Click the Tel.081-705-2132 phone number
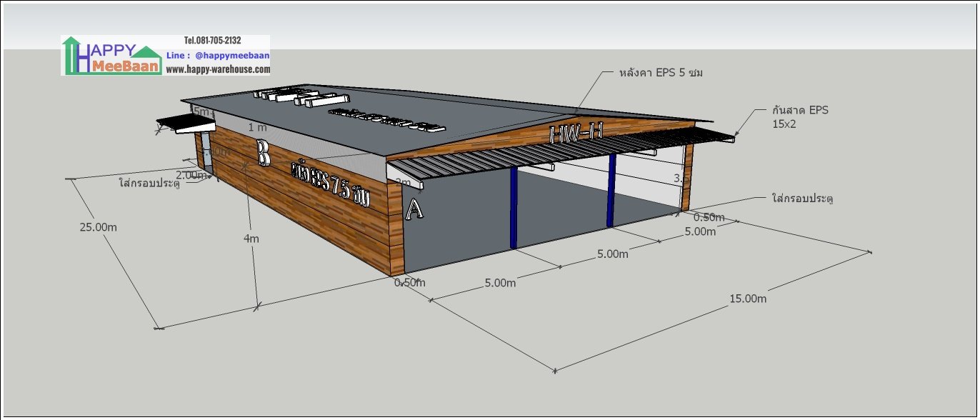The height and width of the screenshot is (420, 980). click(x=212, y=41)
